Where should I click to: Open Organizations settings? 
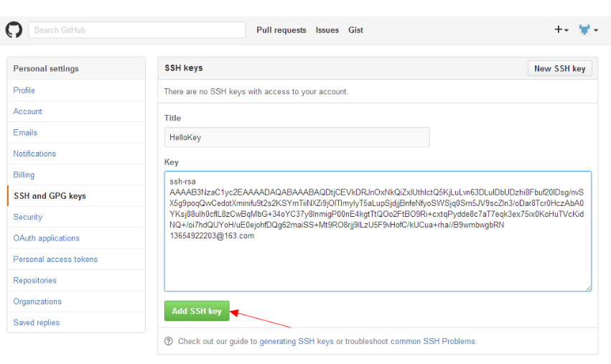pos(76,302)
